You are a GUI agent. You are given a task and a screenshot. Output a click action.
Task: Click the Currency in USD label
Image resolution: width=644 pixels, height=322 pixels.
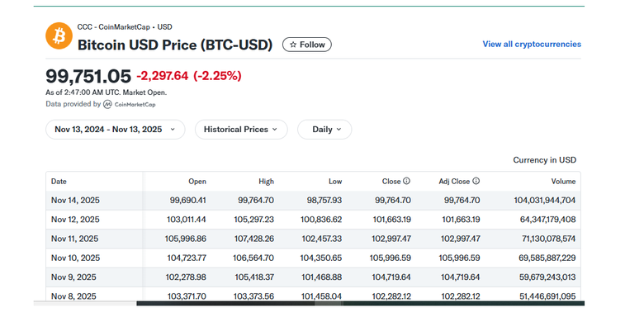[x=545, y=160]
